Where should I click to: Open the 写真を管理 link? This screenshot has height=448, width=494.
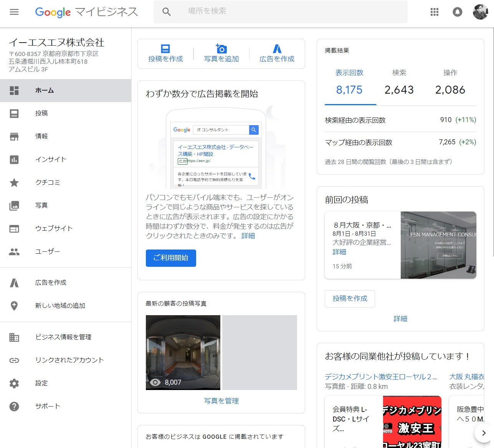coord(221,400)
